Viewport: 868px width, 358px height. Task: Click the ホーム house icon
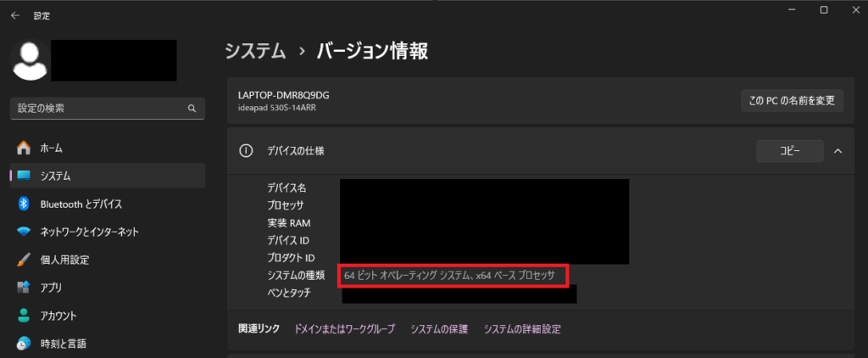pos(24,148)
